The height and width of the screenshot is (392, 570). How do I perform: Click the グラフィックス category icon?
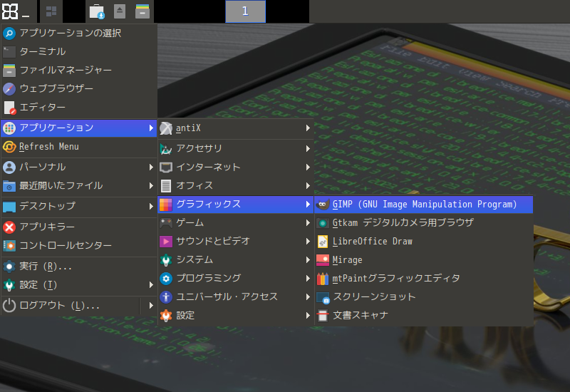[x=166, y=205]
